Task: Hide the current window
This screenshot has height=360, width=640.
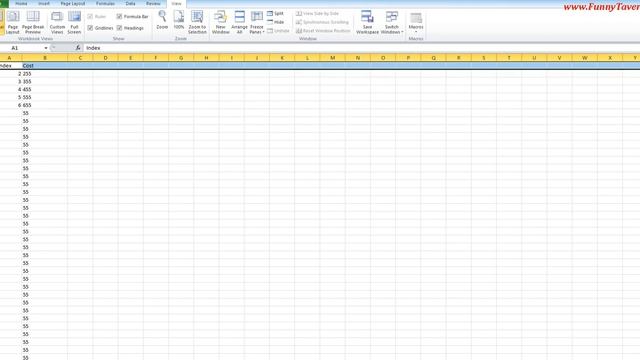Action: pyautogui.click(x=276, y=22)
